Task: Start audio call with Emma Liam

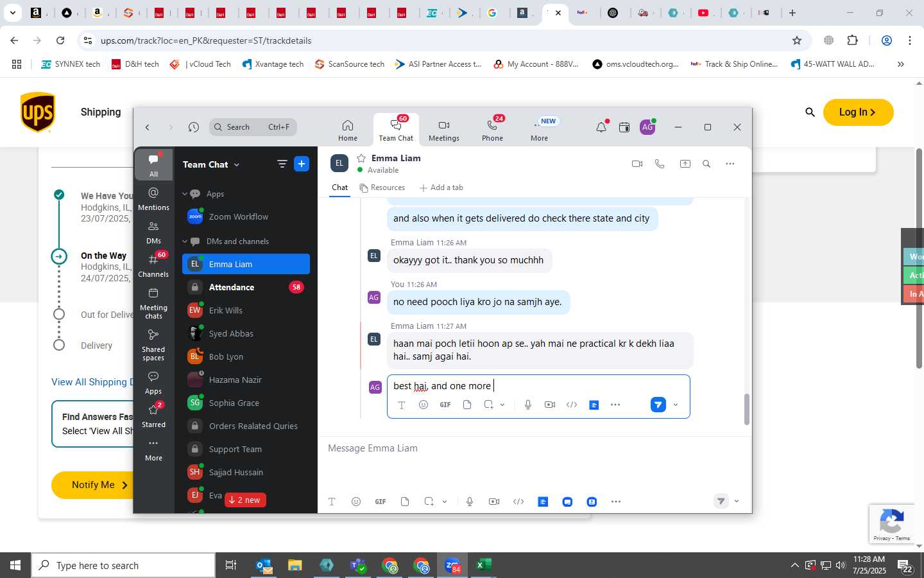Action: [x=660, y=164]
